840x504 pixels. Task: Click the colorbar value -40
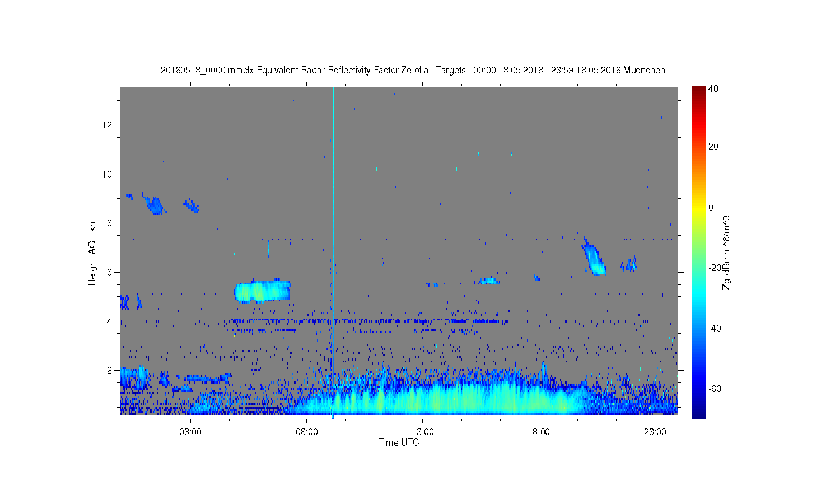(x=715, y=328)
